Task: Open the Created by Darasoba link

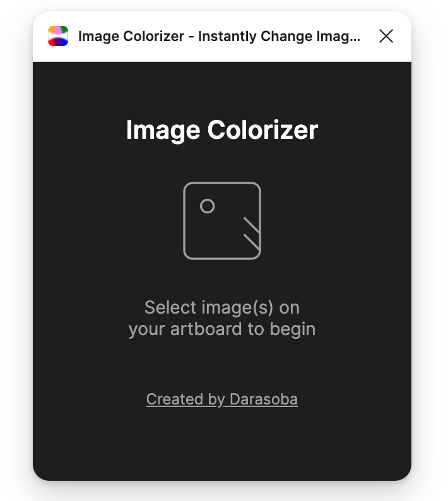Action: pos(222,399)
